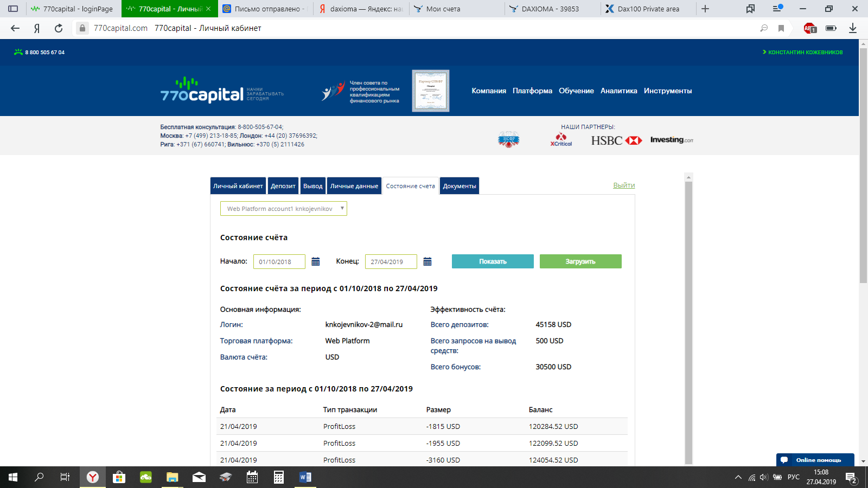Open notification center in system tray
868x488 pixels.
point(852,478)
